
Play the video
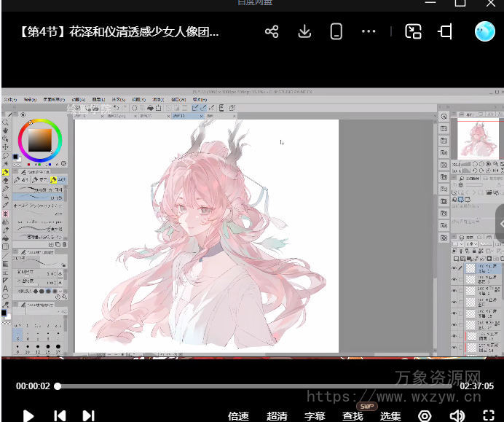pos(28,415)
